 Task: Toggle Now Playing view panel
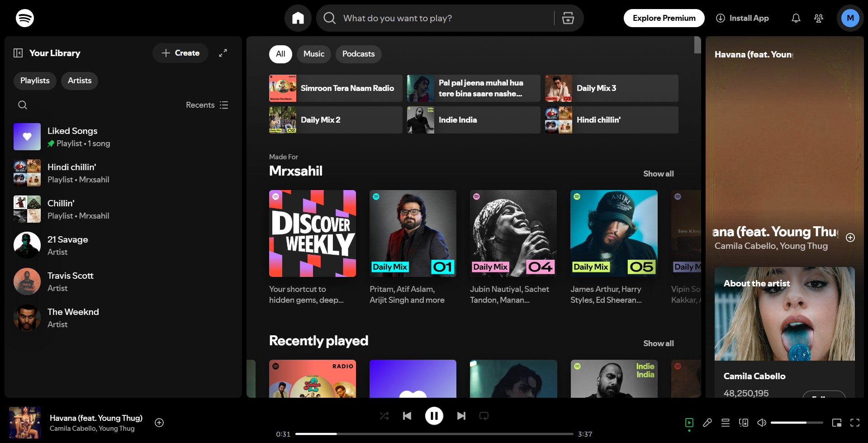(689, 423)
